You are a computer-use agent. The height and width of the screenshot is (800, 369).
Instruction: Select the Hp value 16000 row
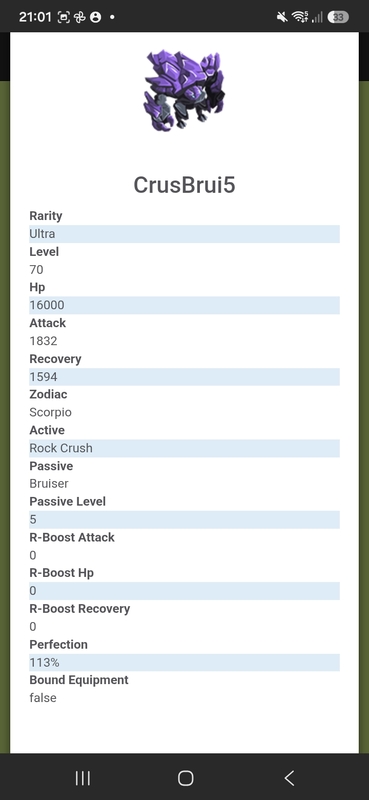click(184, 305)
